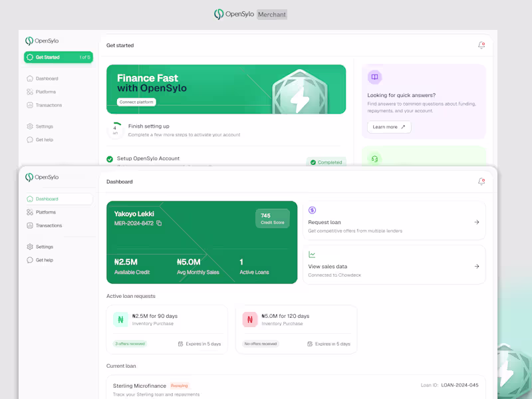Click OpenSylo logo in Get started window sidebar
Screen dimensions: 532x399
click(x=42, y=41)
